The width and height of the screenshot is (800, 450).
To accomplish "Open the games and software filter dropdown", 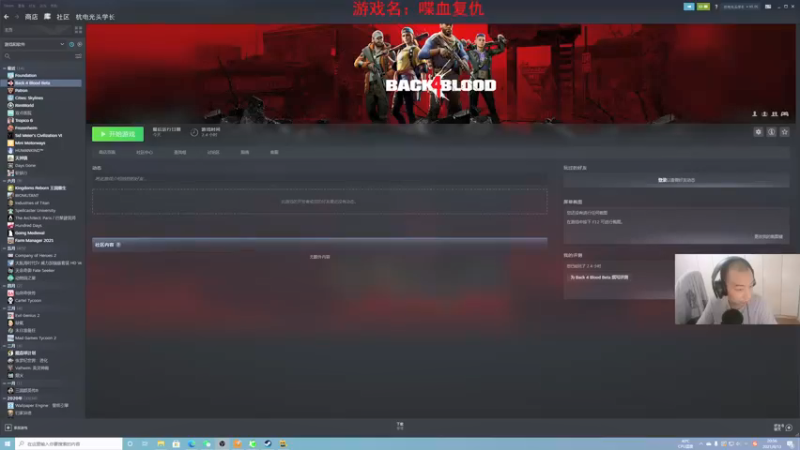I will tap(34, 44).
